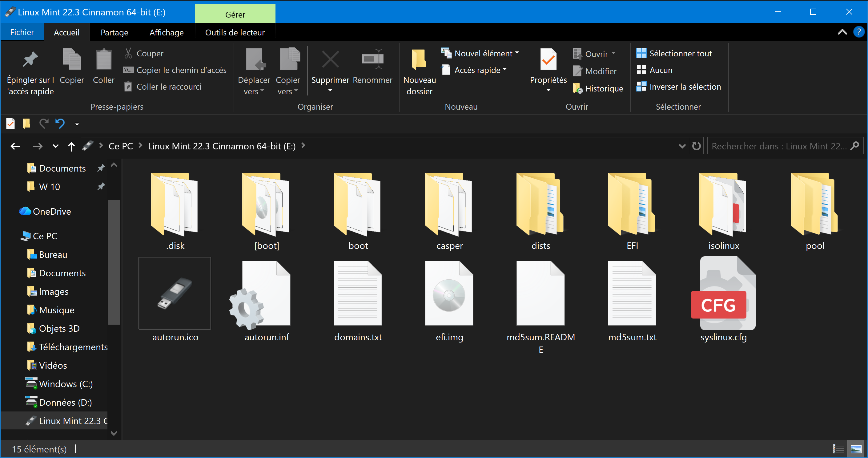Click the New folder icon in quick access toolbar
868x458 pixels.
click(26, 124)
